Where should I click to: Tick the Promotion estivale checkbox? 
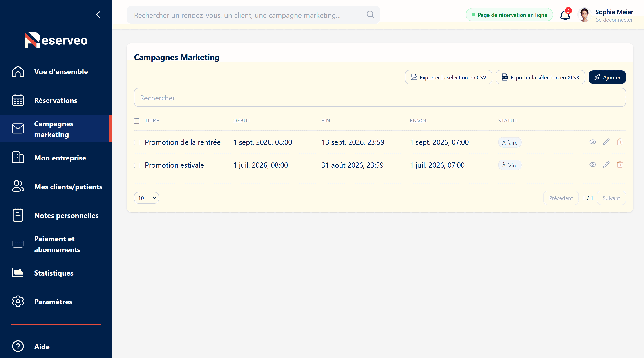click(x=137, y=165)
